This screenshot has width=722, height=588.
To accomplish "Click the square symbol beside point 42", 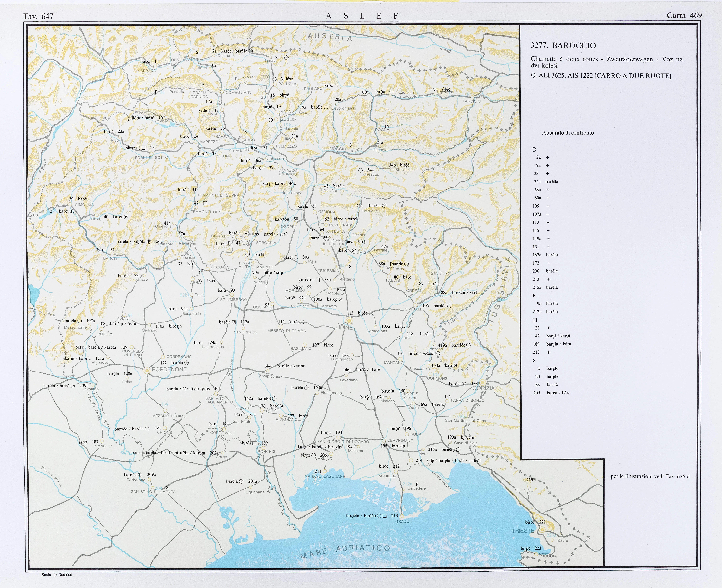I will point(205,203).
